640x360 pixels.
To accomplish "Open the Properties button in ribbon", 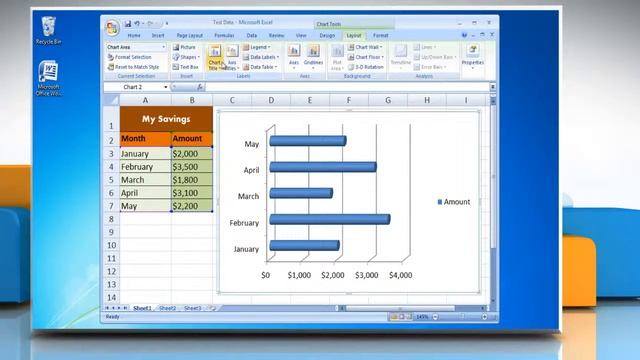I will [473, 57].
